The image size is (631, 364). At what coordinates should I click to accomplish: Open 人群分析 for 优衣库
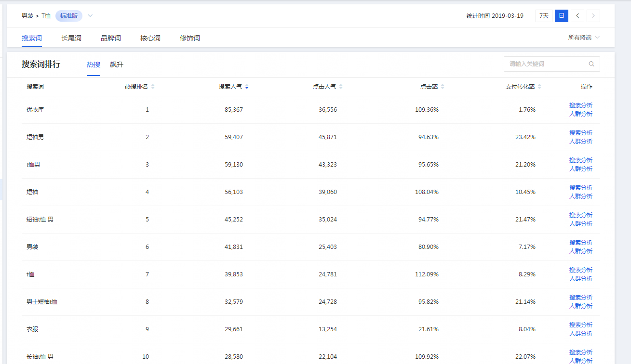point(581,114)
